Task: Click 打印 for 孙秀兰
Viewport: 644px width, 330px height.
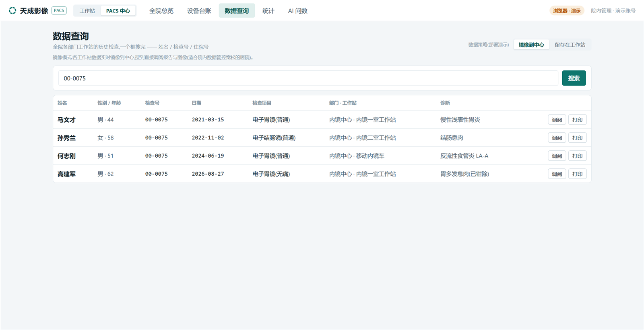Action: [x=577, y=138]
